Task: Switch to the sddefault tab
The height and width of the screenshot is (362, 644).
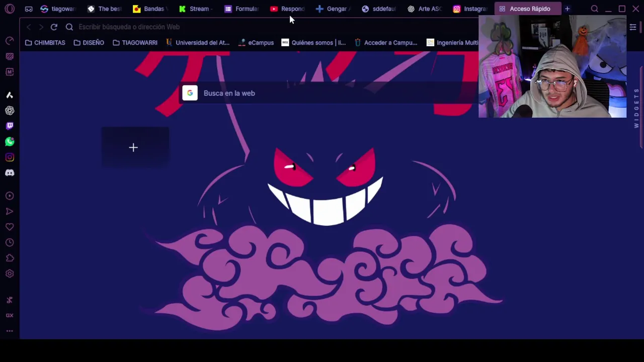Action: click(x=379, y=9)
